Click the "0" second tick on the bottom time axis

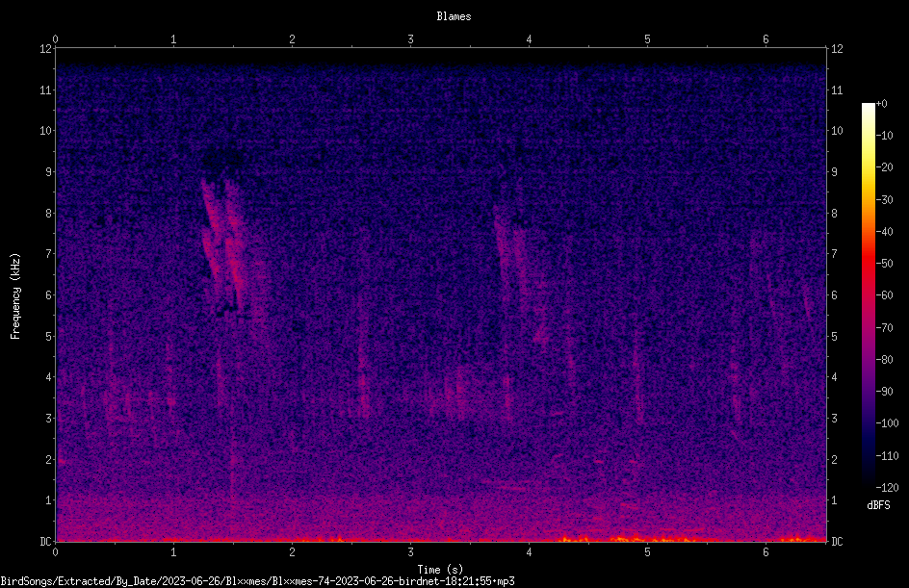(x=55, y=552)
